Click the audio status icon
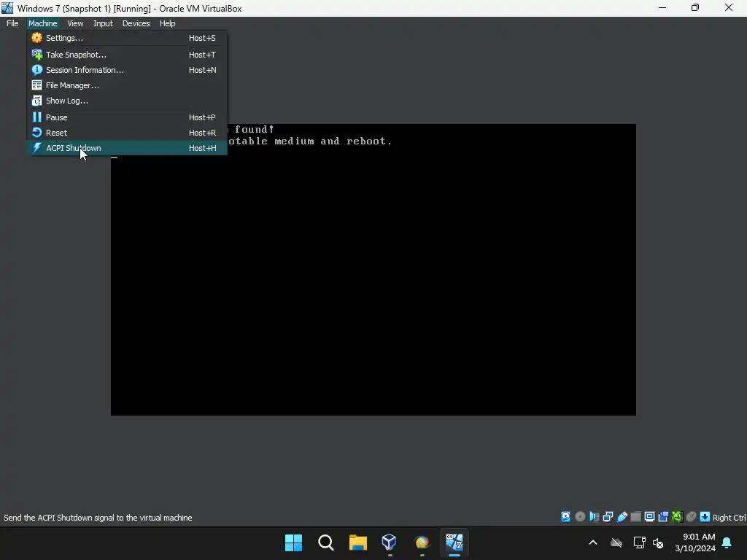 (594, 517)
